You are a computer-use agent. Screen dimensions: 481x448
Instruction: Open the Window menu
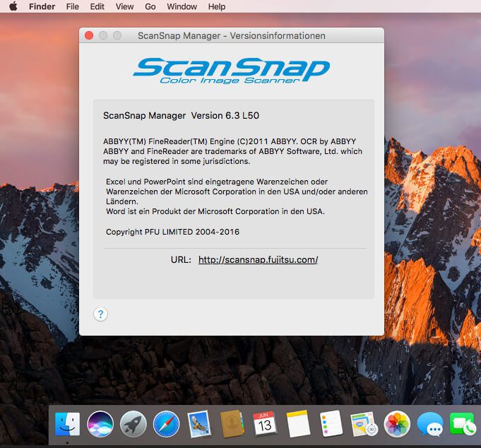point(182,6)
